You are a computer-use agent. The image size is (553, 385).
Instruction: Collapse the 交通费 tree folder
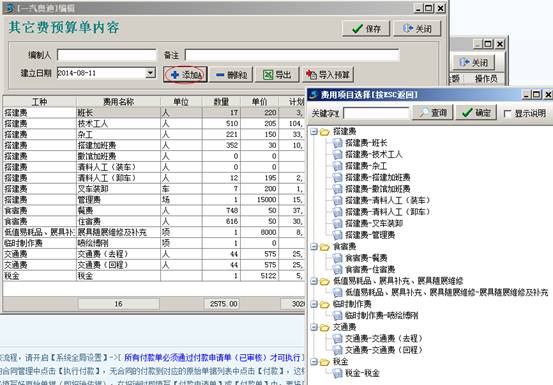pos(314,327)
